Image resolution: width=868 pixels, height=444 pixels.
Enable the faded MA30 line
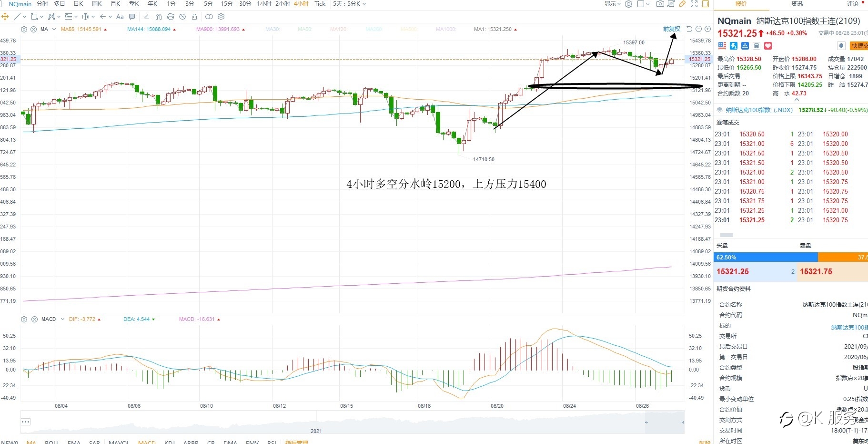click(273, 29)
